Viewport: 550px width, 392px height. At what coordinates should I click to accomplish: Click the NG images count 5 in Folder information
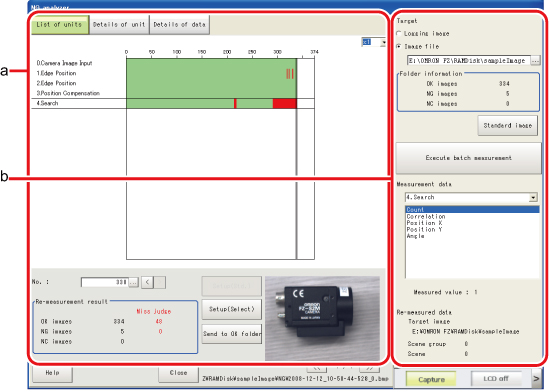[507, 94]
